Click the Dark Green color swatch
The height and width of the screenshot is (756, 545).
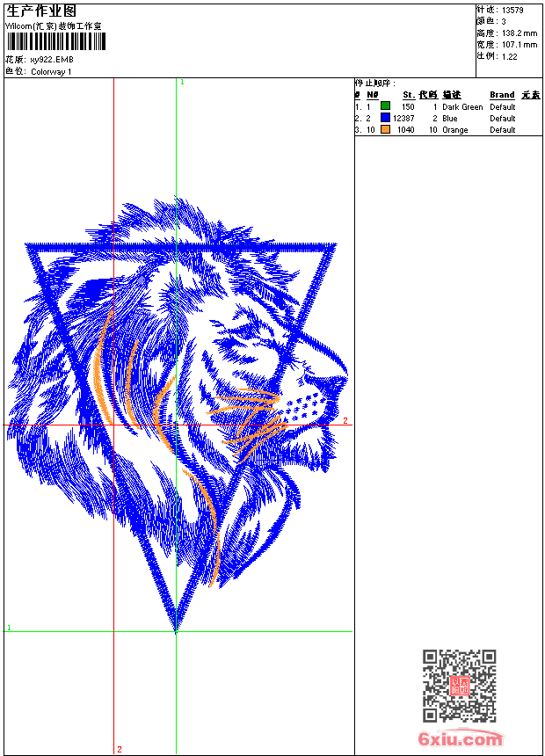(x=385, y=105)
